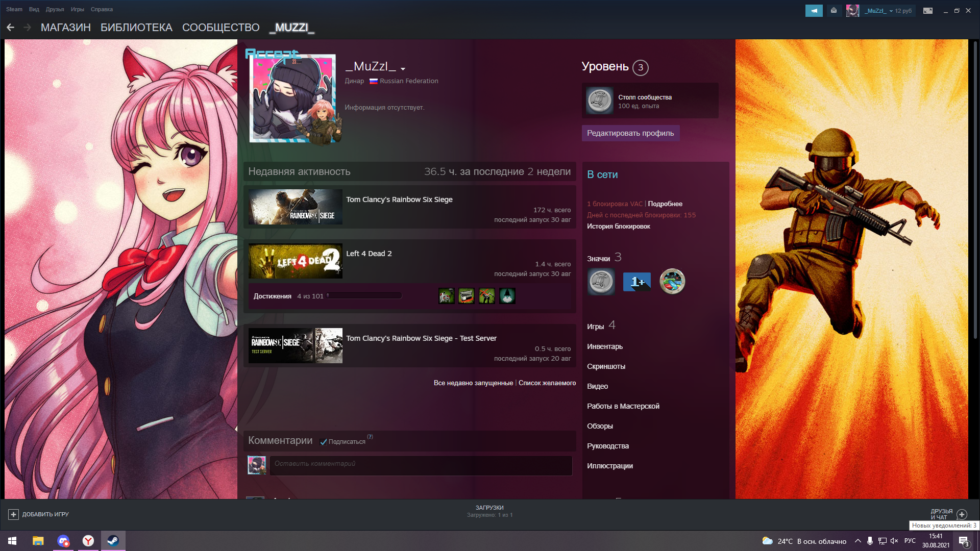The height and width of the screenshot is (551, 980).
Task: Open Rainbow Six Siege Test Server thumbnail
Action: [295, 345]
